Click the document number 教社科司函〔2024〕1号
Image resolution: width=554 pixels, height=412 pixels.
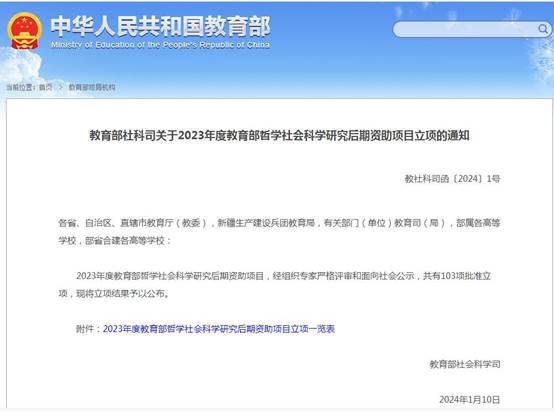(x=452, y=179)
